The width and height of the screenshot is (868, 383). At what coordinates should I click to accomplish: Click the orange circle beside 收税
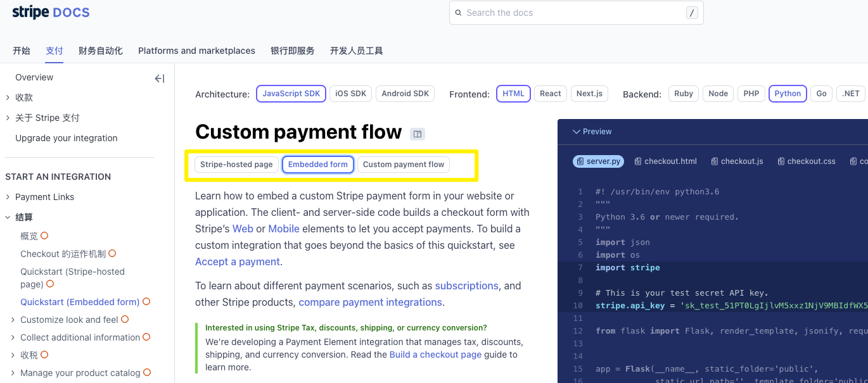coord(44,355)
